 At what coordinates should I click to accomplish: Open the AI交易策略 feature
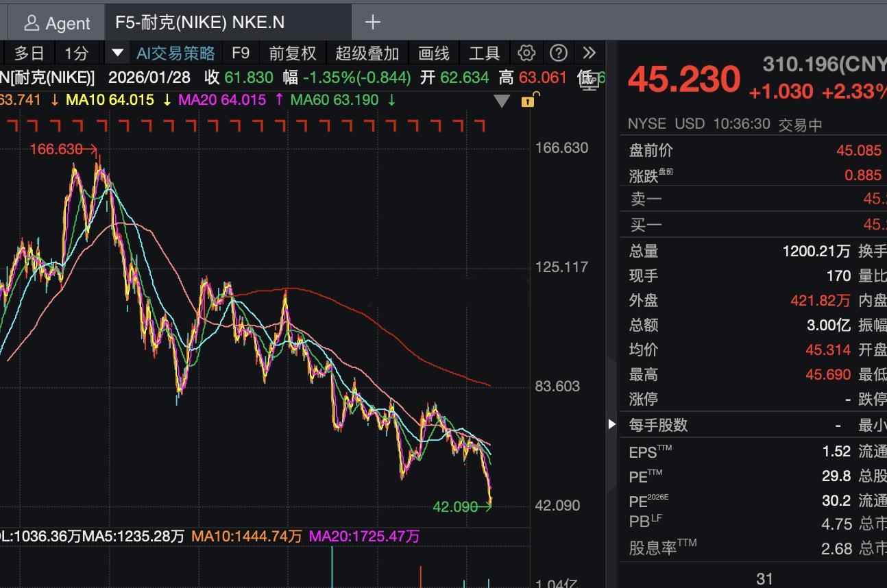click(175, 53)
